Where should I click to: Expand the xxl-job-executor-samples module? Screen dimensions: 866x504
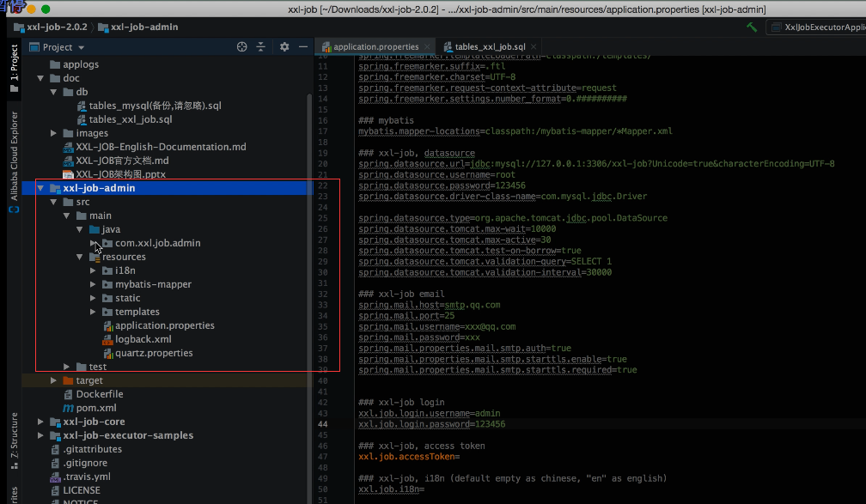pyautogui.click(x=40, y=435)
